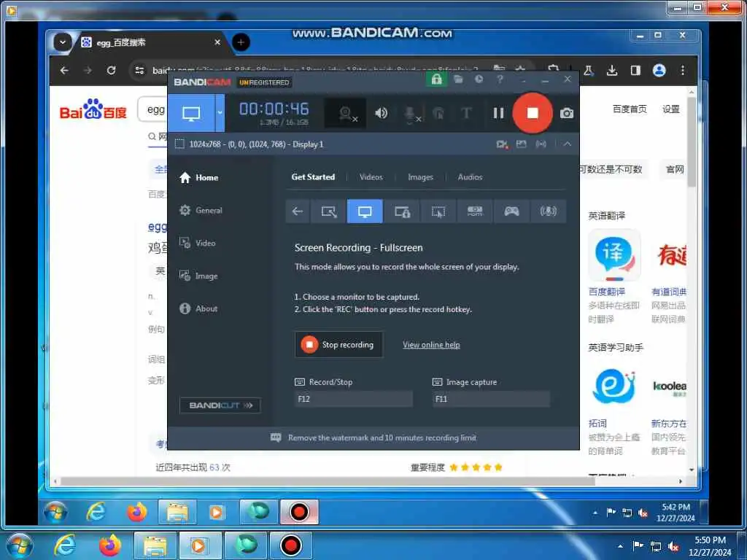The width and height of the screenshot is (747, 560).
Task: Open General settings in Bandicam sidebar
Action: 201,211
